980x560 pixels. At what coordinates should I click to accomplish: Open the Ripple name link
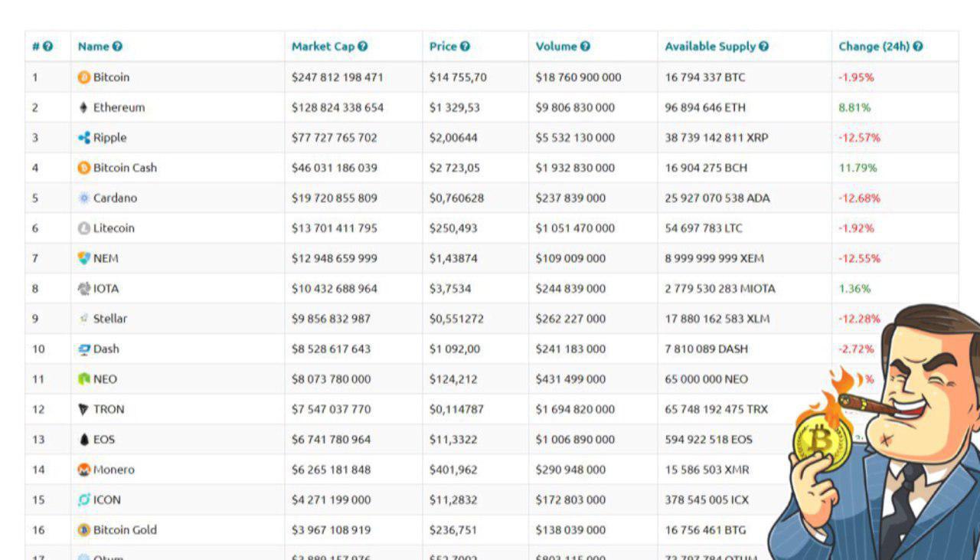pyautogui.click(x=110, y=138)
